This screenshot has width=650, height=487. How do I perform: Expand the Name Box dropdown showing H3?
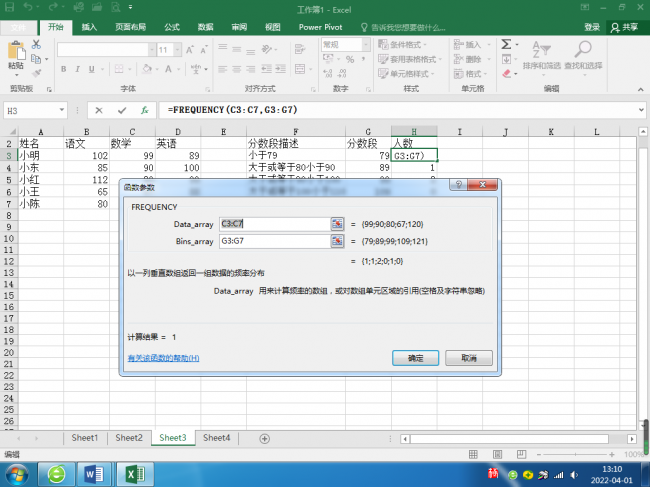(61, 110)
